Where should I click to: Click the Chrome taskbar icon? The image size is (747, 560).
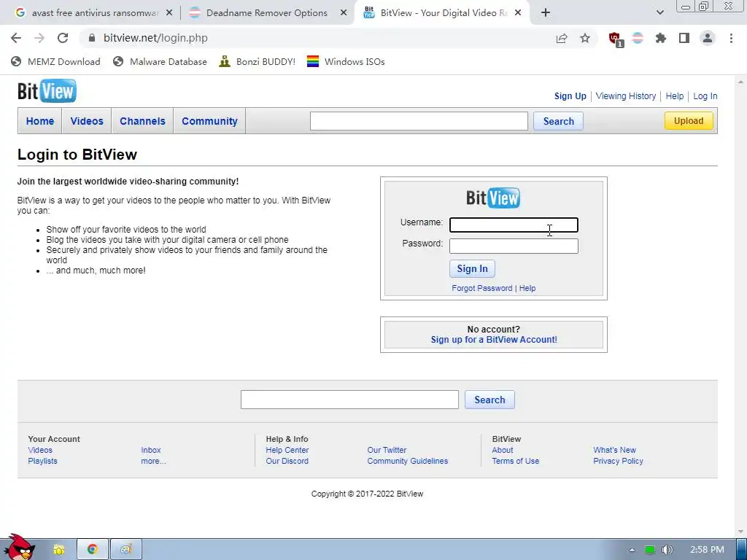(x=93, y=550)
